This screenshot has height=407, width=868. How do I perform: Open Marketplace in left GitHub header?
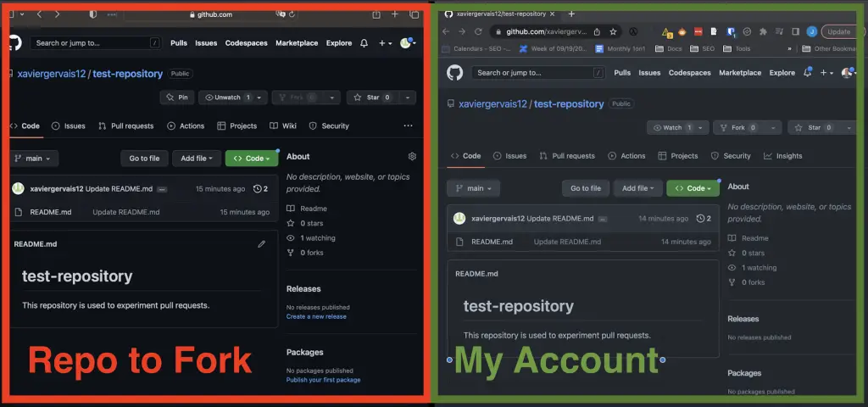(297, 43)
